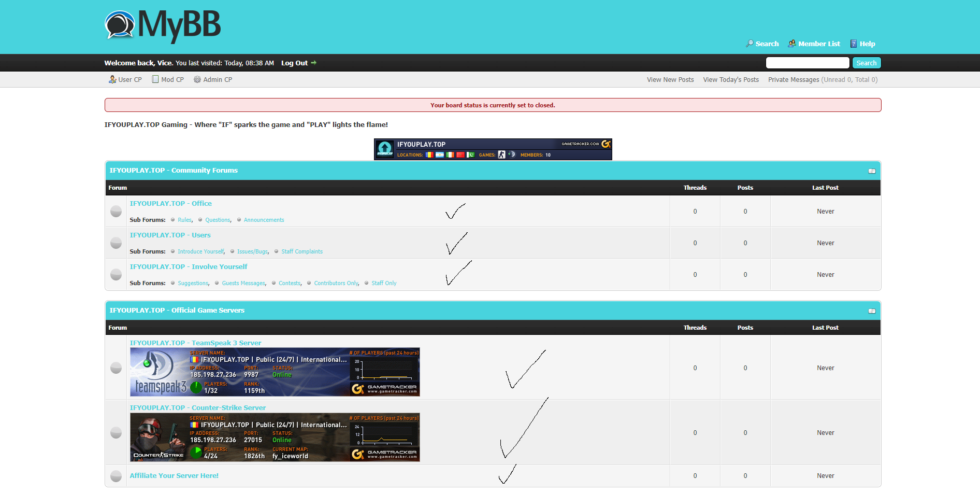This screenshot has width=980, height=493.
Task: Open Suggestions sub forum
Action: [x=193, y=284]
